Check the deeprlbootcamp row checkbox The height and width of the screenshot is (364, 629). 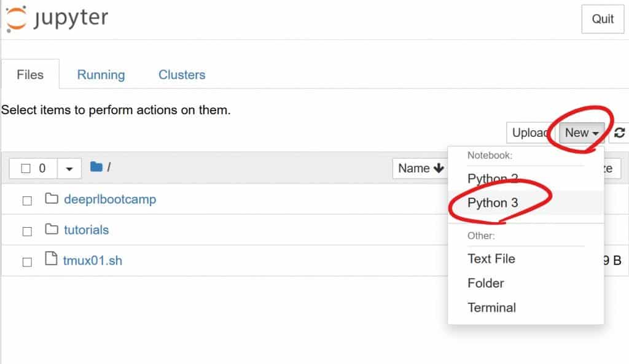coord(27,199)
